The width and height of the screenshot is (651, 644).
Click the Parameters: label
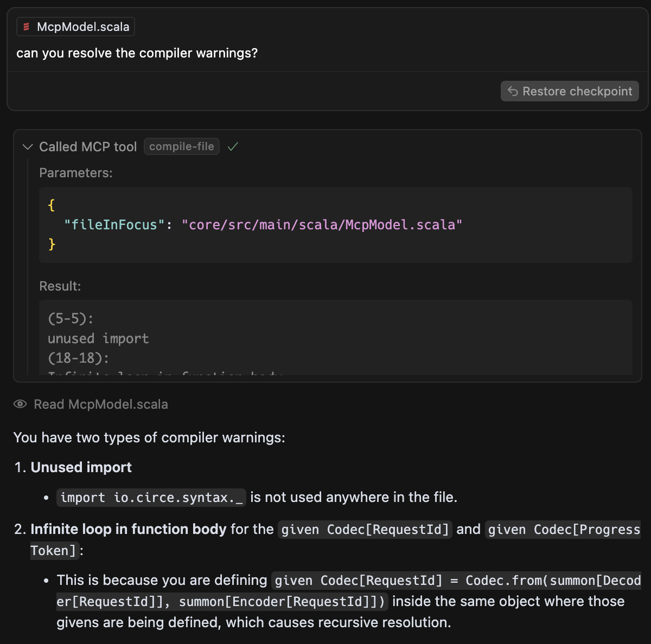[76, 173]
